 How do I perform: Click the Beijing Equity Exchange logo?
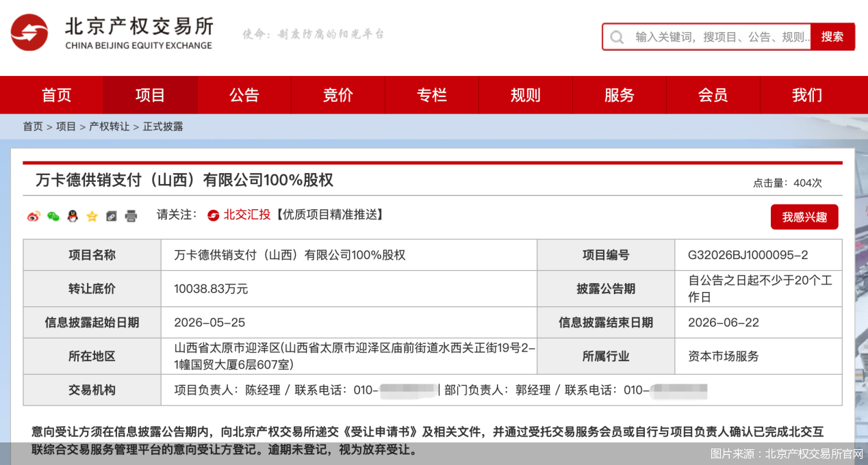[x=112, y=32]
